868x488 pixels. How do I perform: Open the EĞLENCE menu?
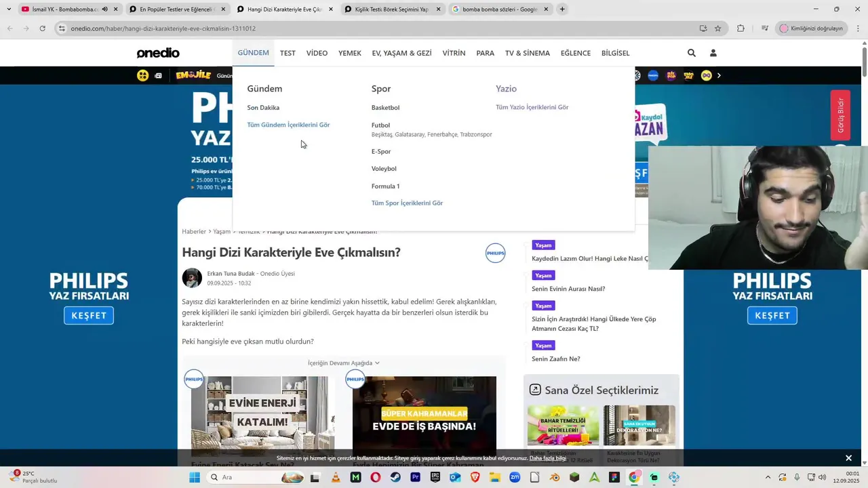576,53
